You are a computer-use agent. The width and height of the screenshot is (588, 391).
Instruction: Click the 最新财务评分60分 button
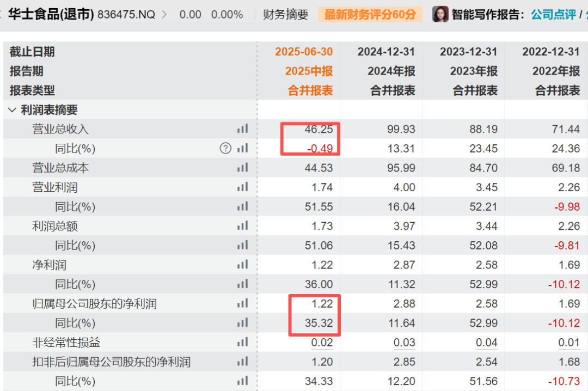[369, 14]
